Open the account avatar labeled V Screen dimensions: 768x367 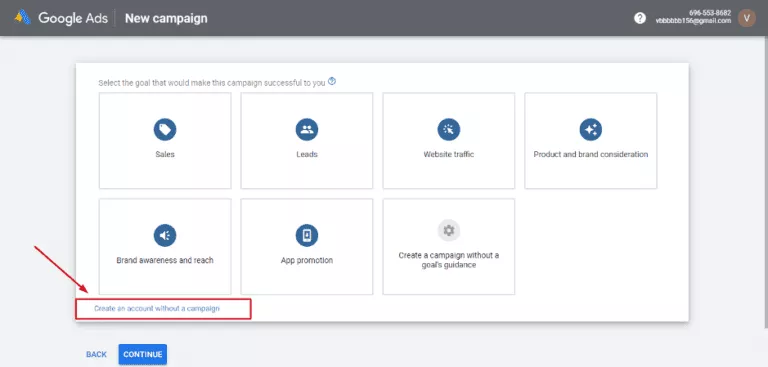[x=747, y=18]
